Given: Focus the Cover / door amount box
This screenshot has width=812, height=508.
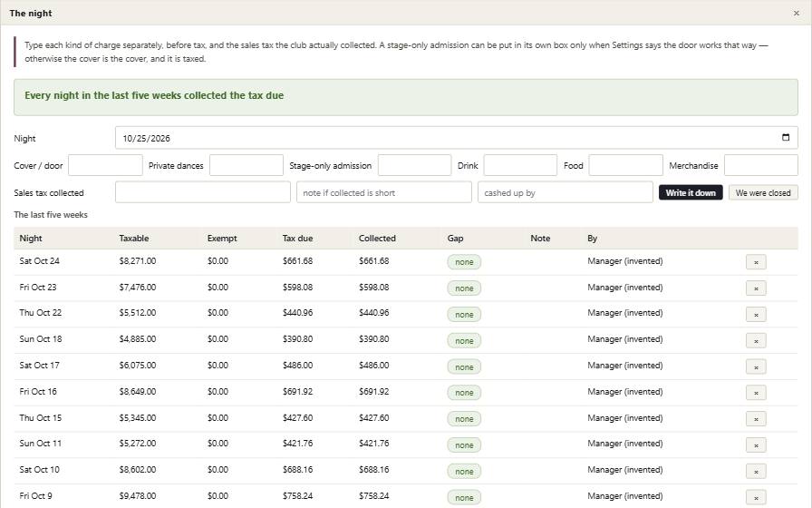Looking at the screenshot, I should coord(105,165).
